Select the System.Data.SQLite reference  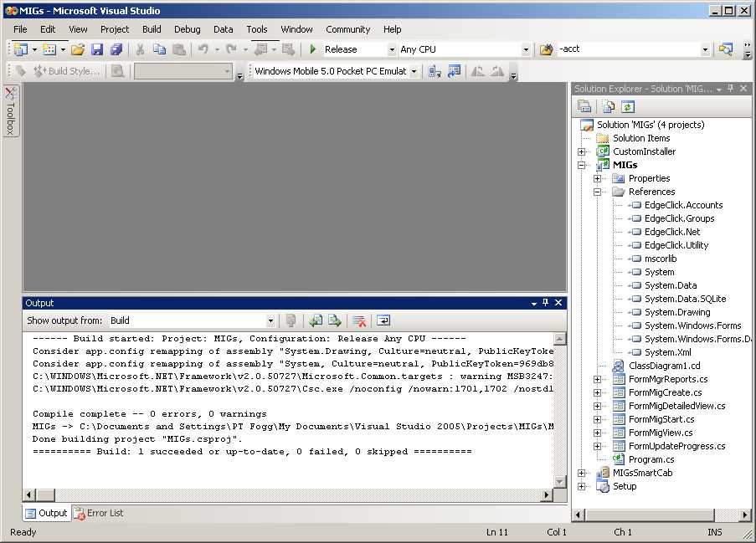click(685, 299)
